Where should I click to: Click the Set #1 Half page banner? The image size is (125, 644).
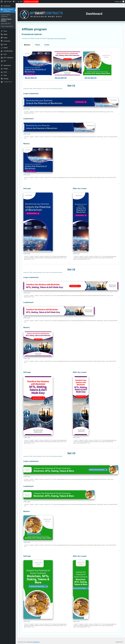[38, 222]
